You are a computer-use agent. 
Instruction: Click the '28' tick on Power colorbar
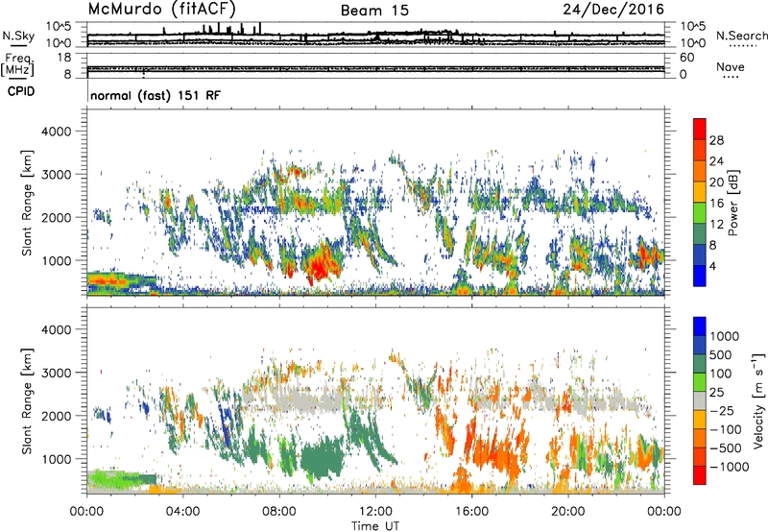[x=716, y=140]
